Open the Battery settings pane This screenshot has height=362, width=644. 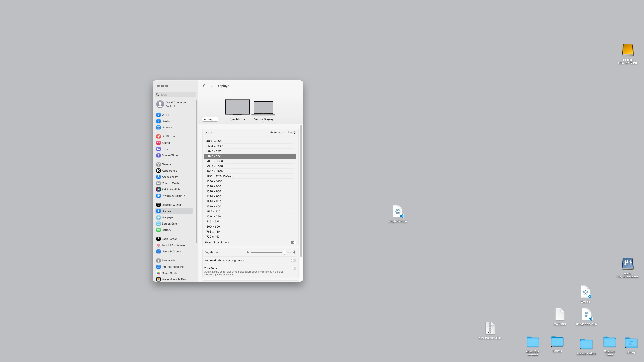166,230
